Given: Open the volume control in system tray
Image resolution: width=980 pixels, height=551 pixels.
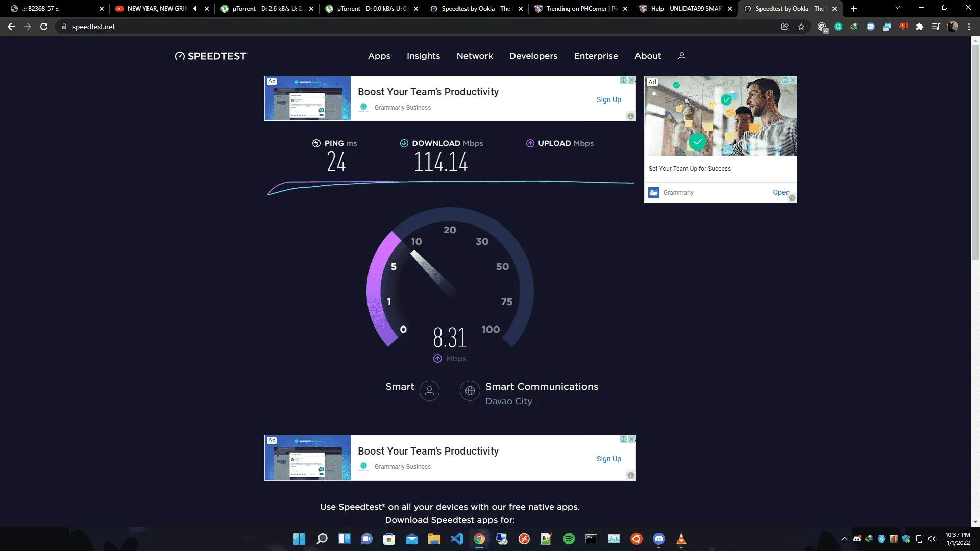Looking at the screenshot, I should click(932, 539).
